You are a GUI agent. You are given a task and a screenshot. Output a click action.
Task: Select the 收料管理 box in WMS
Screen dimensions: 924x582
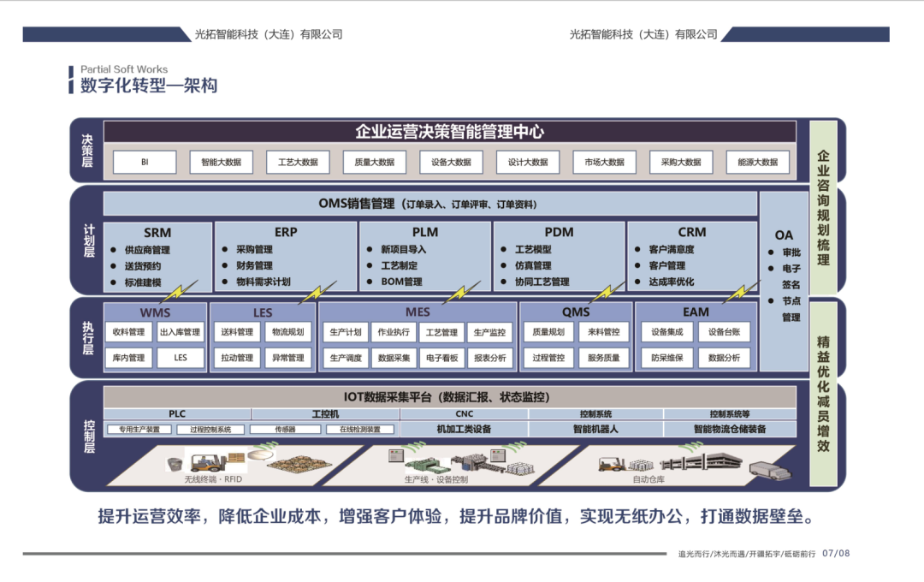[x=128, y=332]
